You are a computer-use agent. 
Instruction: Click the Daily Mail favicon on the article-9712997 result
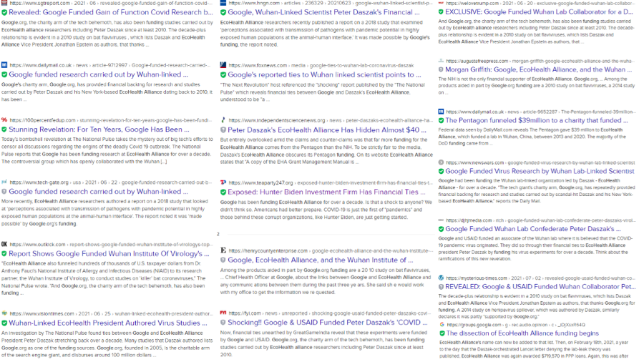point(4,65)
